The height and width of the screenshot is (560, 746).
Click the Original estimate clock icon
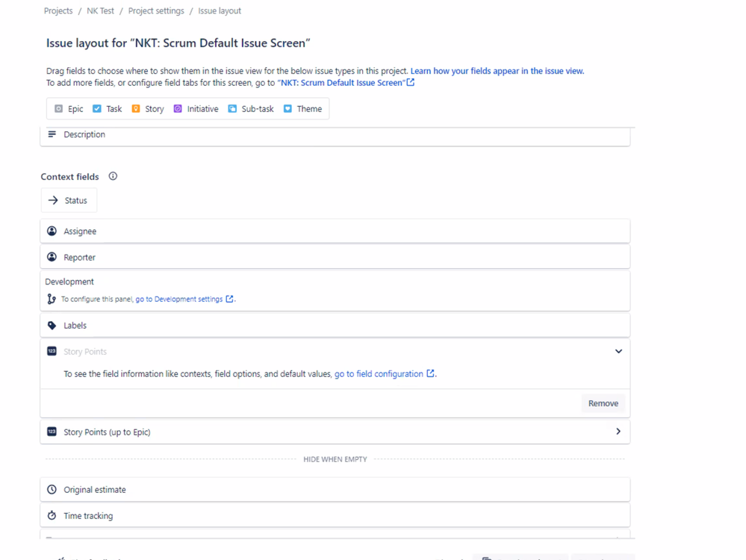tap(52, 490)
